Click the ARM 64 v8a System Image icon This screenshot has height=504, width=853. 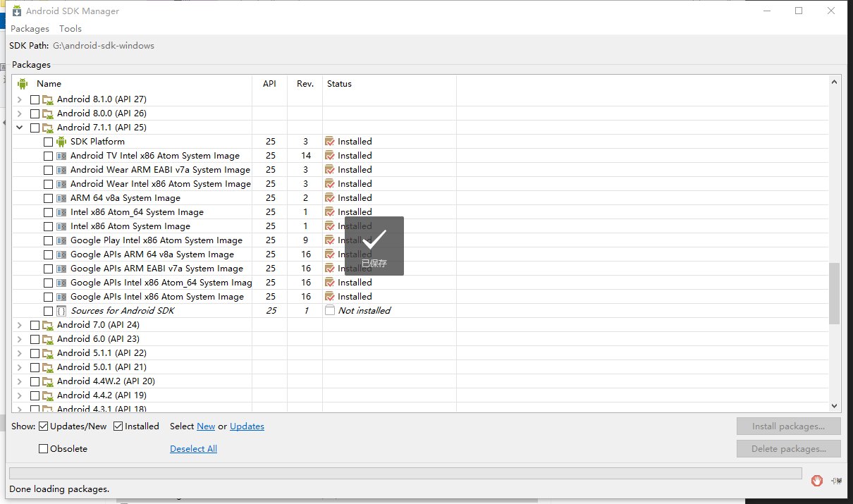(61, 198)
